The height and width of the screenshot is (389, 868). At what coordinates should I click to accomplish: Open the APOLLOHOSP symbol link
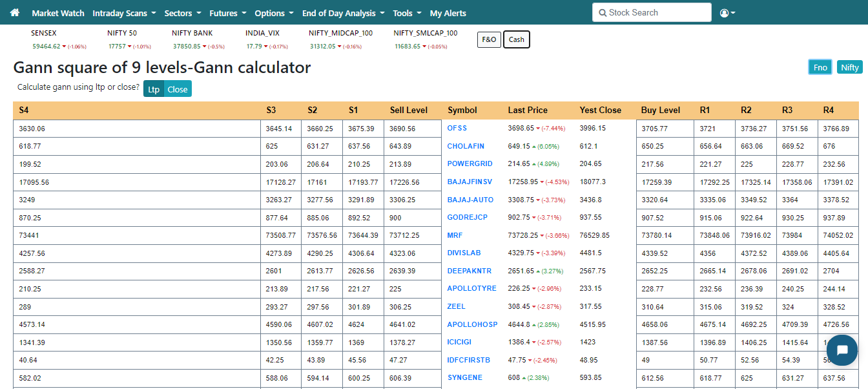[x=472, y=324]
